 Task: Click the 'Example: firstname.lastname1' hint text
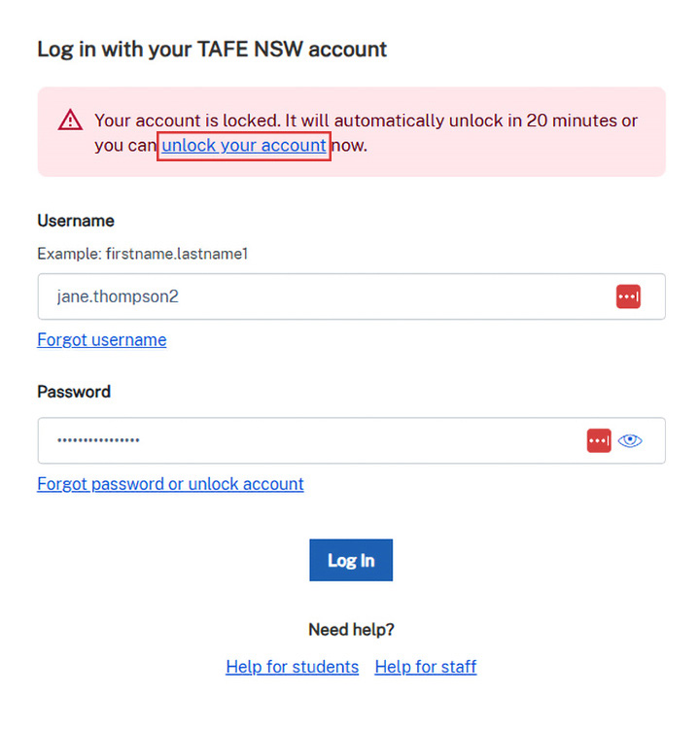tap(143, 254)
